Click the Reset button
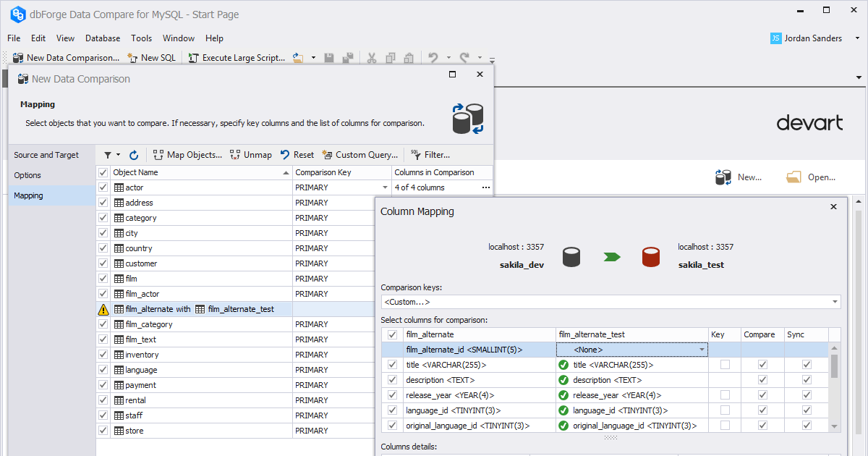 tap(297, 155)
